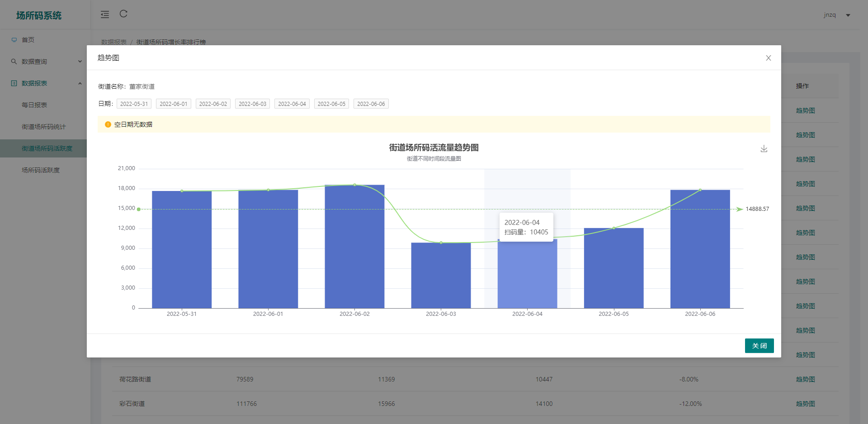Collapse the 数据报表 sidebar menu
The width and height of the screenshot is (868, 424).
click(x=45, y=83)
